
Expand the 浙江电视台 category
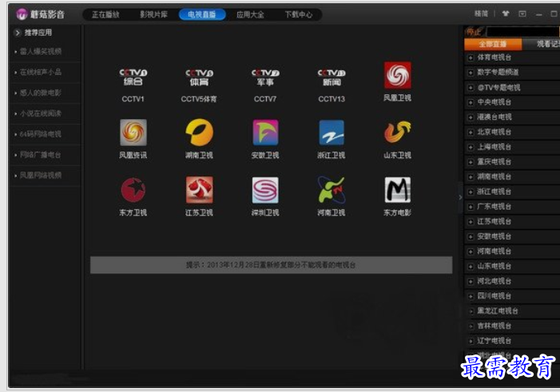click(x=471, y=192)
